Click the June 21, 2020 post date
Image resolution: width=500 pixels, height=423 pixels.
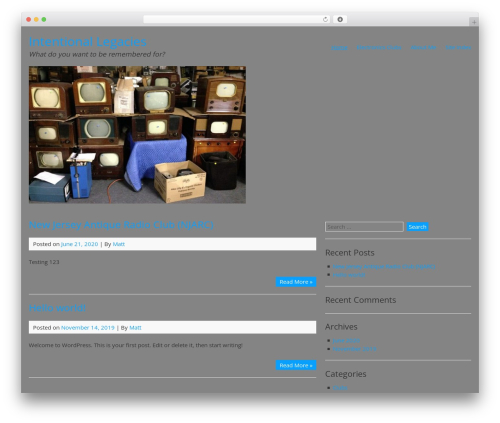tap(79, 244)
